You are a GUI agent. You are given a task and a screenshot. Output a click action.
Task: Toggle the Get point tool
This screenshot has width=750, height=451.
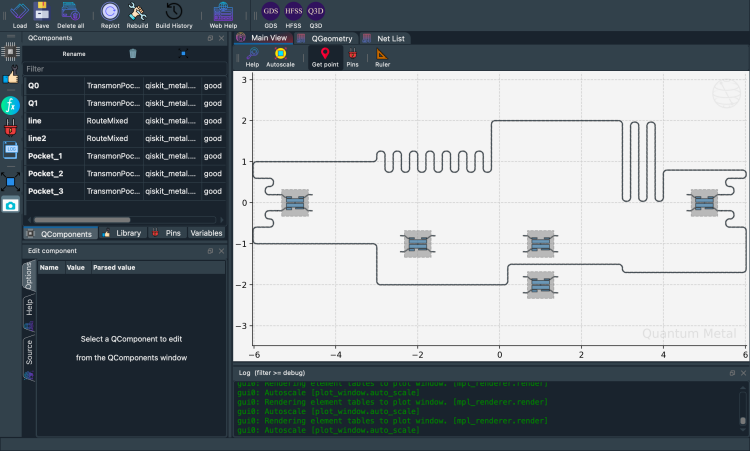(x=325, y=57)
